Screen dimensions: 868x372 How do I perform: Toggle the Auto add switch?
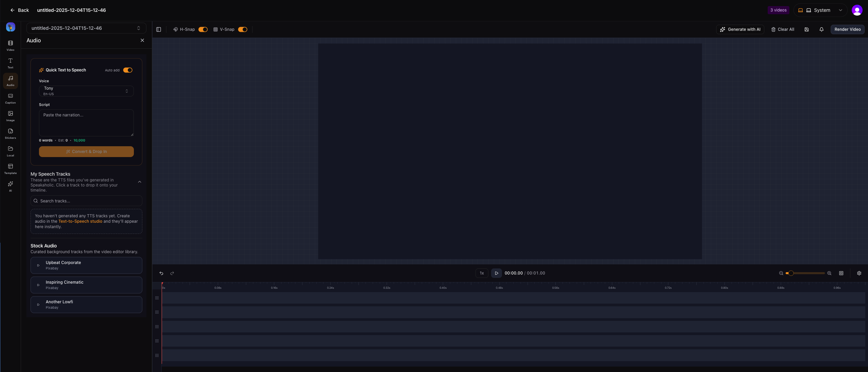(x=128, y=70)
